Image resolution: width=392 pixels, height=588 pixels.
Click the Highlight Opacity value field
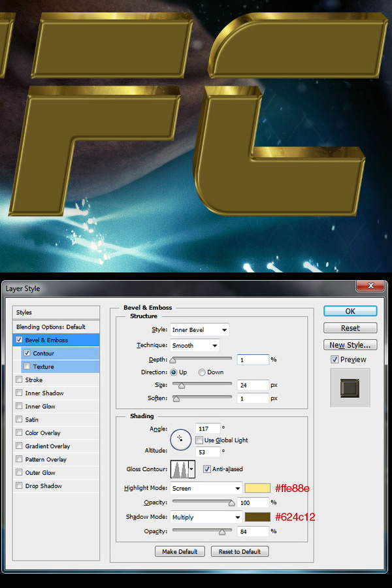point(253,502)
